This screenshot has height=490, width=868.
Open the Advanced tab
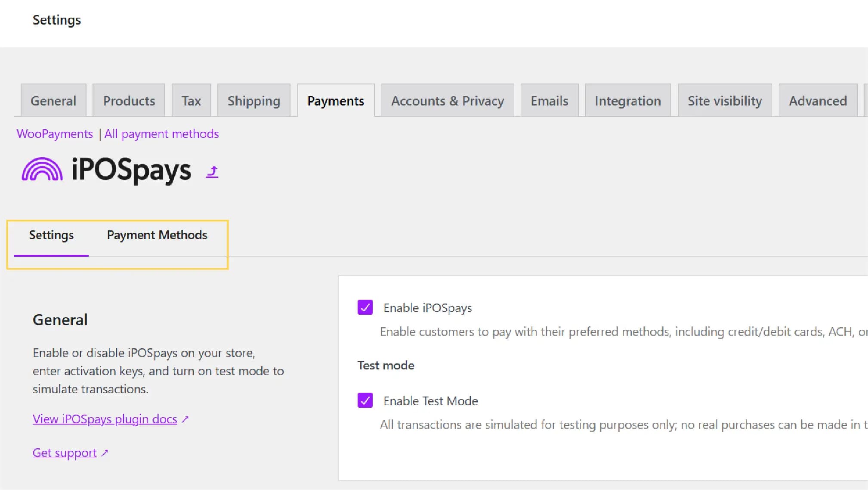[818, 101]
